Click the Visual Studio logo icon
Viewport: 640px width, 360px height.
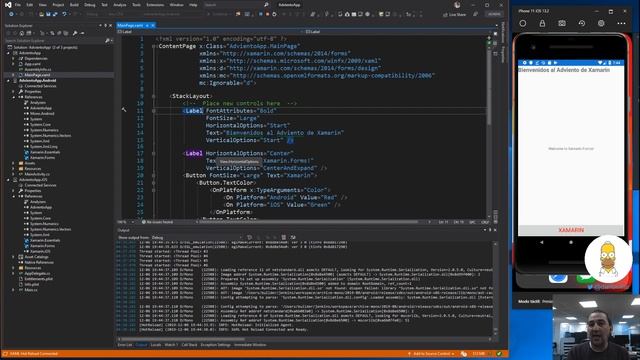[8, 5]
